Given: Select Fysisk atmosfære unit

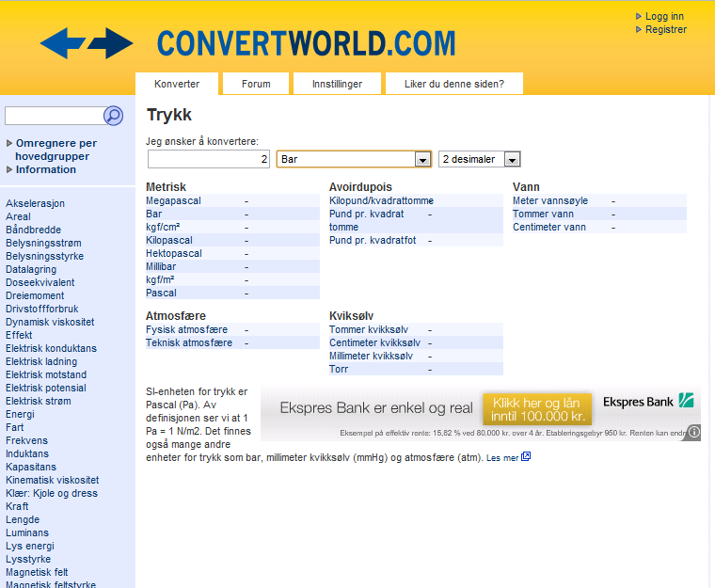Looking at the screenshot, I should pos(232,330).
